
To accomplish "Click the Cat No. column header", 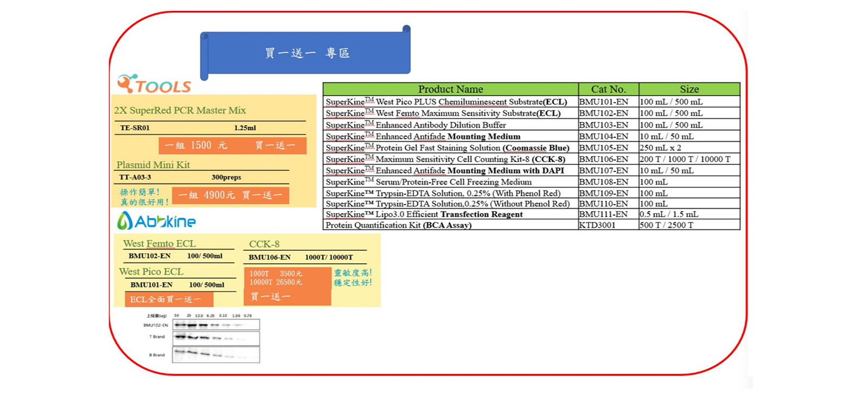I will [609, 89].
